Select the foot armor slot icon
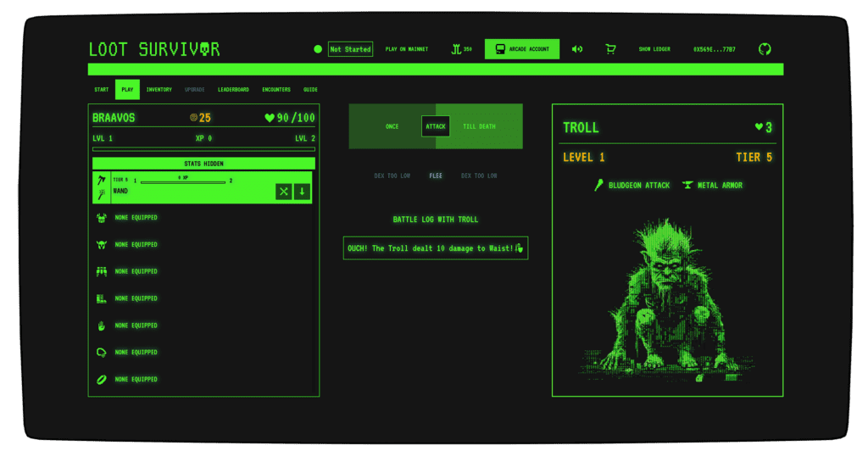 (102, 298)
